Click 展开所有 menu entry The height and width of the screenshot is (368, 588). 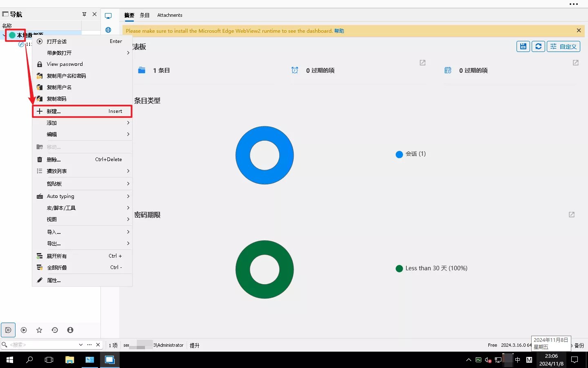click(x=82, y=256)
